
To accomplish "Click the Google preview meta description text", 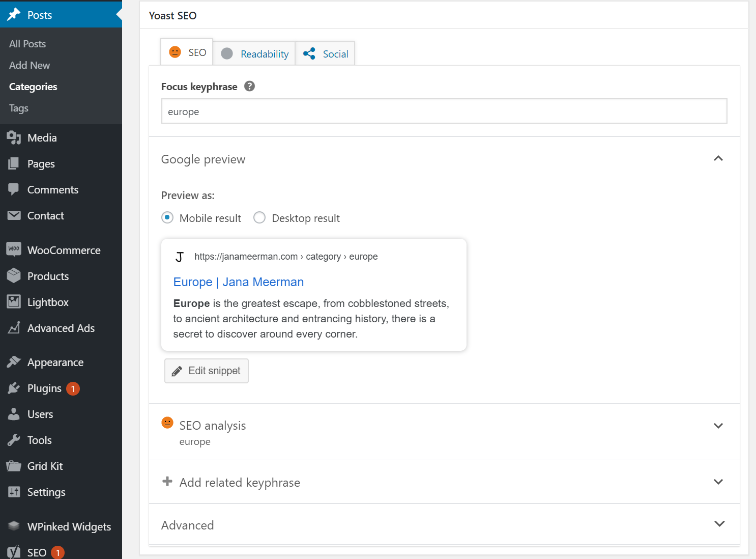I will (x=311, y=319).
